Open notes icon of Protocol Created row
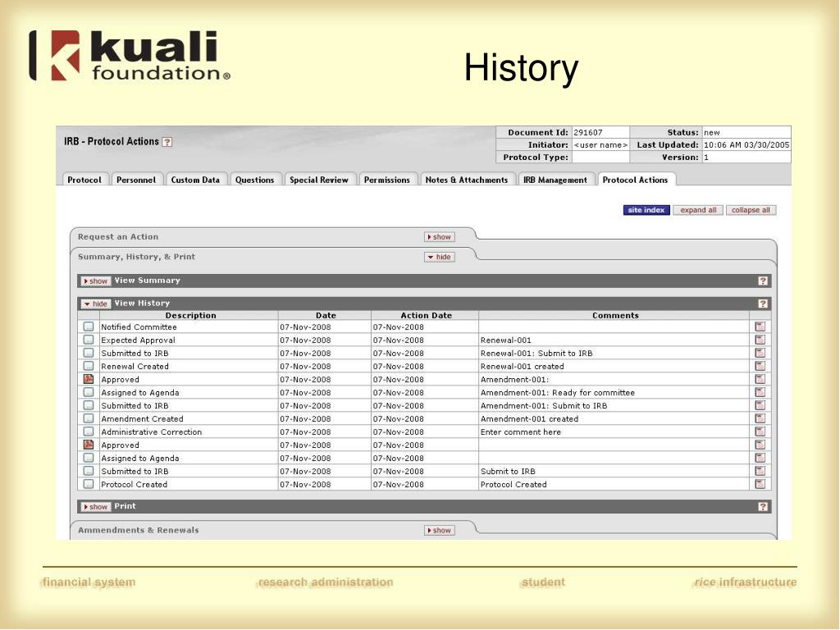Image resolution: width=840 pixels, height=630 pixels. point(760,484)
